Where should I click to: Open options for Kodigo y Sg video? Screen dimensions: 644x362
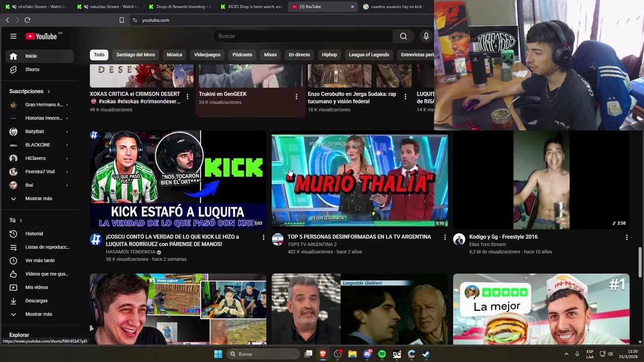pos(626,237)
